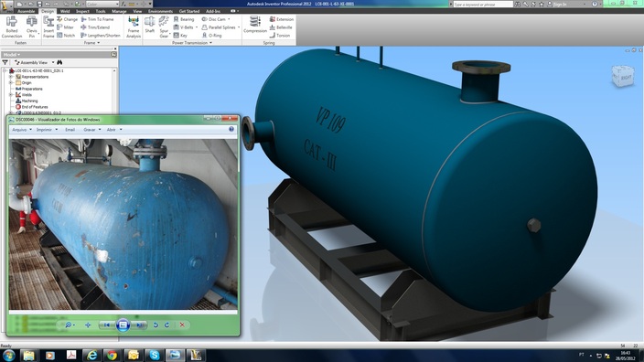The image size is (644, 362).
Task: Click the photo viewer actual size button
Action: [88, 325]
